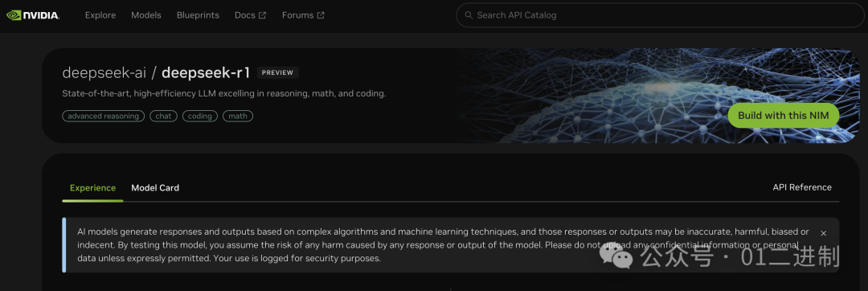The image size is (868, 291).
Task: Click the magnifier icon in search bar
Action: pos(469,15)
